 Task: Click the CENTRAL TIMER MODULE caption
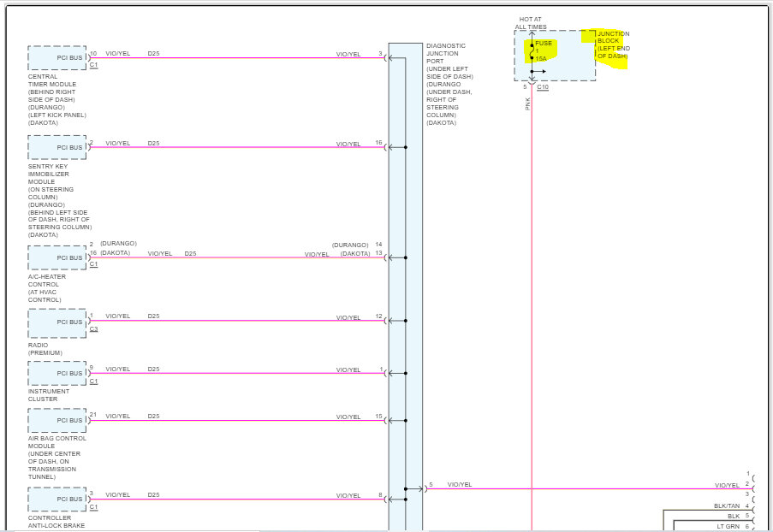56,99
